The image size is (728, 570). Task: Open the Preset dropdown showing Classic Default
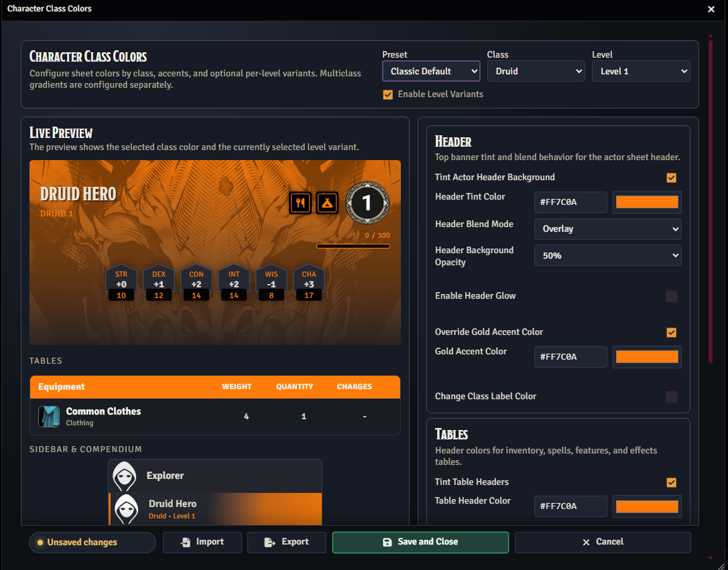(x=431, y=71)
